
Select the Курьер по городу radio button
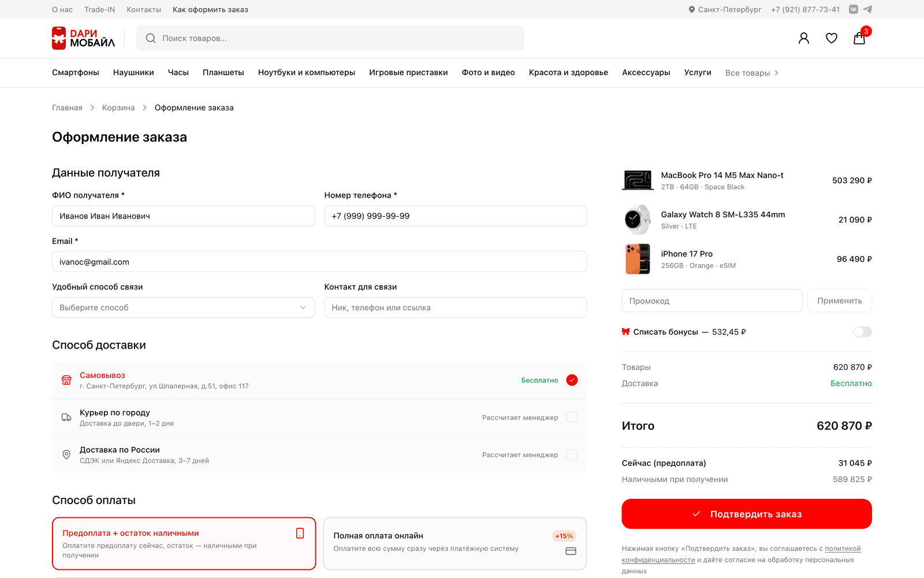[x=572, y=417]
